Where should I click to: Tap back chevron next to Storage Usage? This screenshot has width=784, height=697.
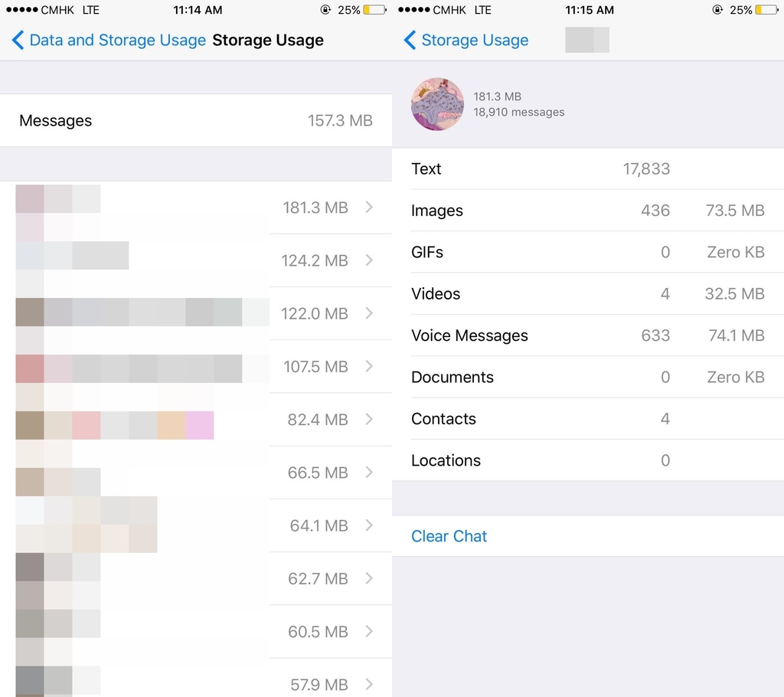point(410,40)
